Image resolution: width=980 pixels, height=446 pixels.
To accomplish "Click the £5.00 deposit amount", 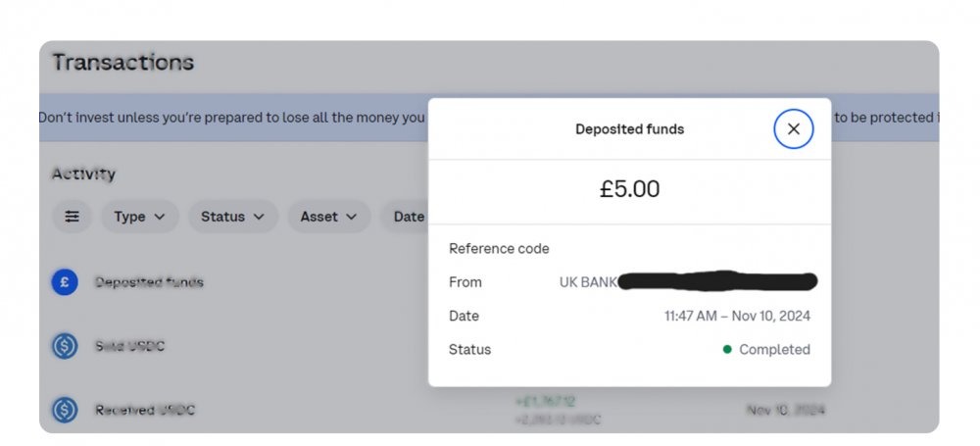I will click(x=629, y=189).
